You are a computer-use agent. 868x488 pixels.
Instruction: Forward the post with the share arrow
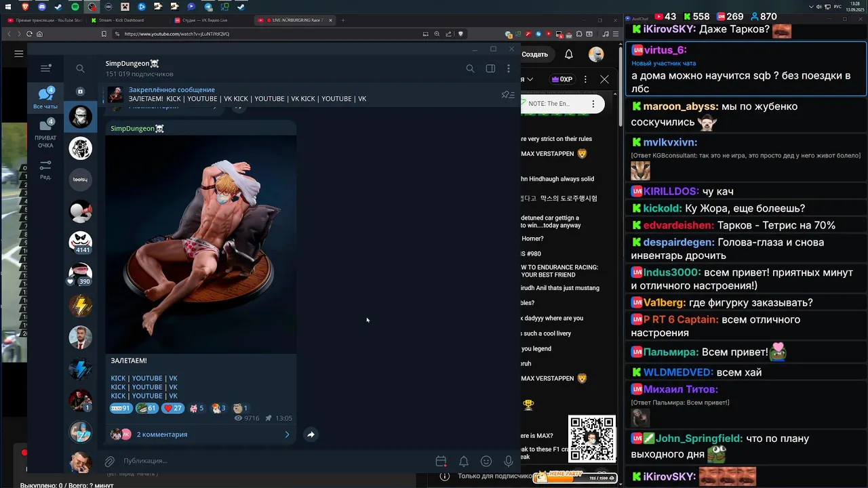pos(311,434)
